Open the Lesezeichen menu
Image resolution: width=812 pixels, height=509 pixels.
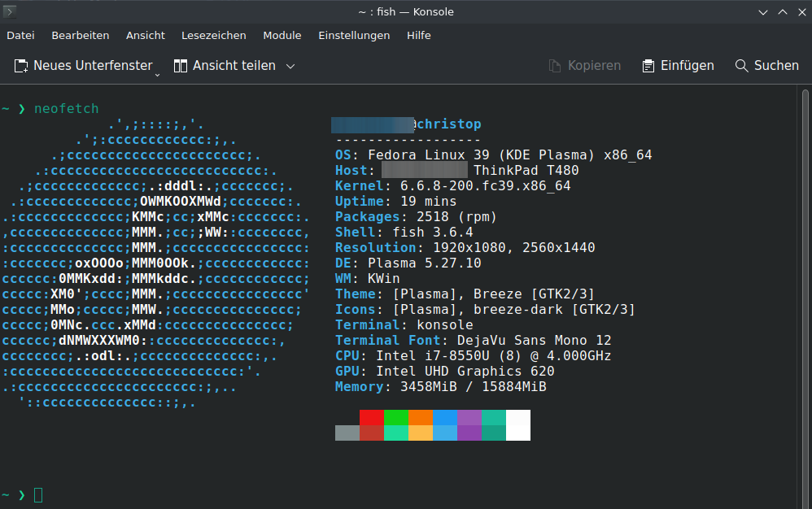click(x=214, y=36)
